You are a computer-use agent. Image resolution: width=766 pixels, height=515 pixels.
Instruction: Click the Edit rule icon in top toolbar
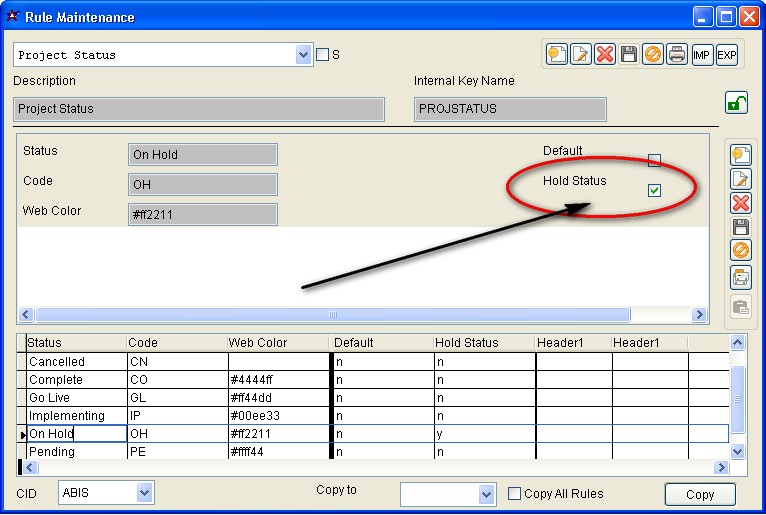tap(581, 54)
